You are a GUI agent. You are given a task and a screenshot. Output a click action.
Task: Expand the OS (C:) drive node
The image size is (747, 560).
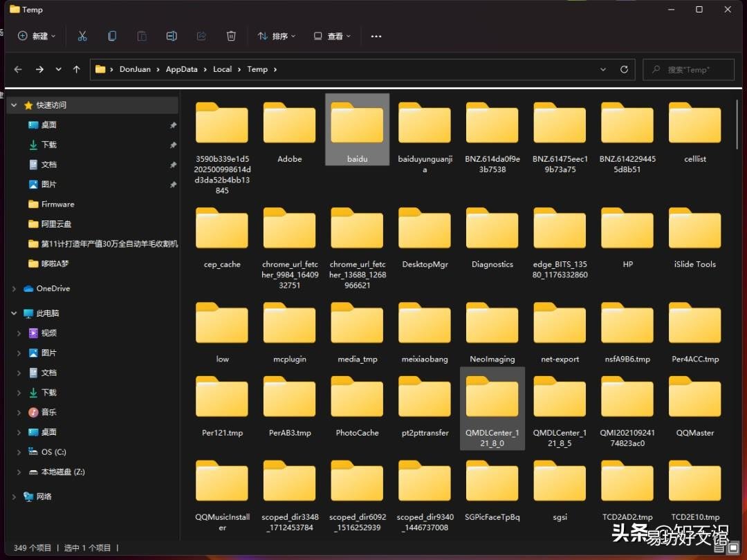pos(19,452)
